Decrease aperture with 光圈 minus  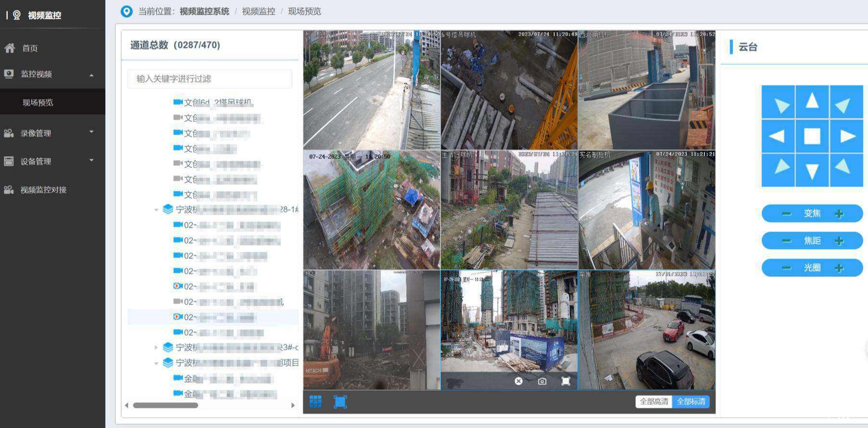pyautogui.click(x=786, y=268)
